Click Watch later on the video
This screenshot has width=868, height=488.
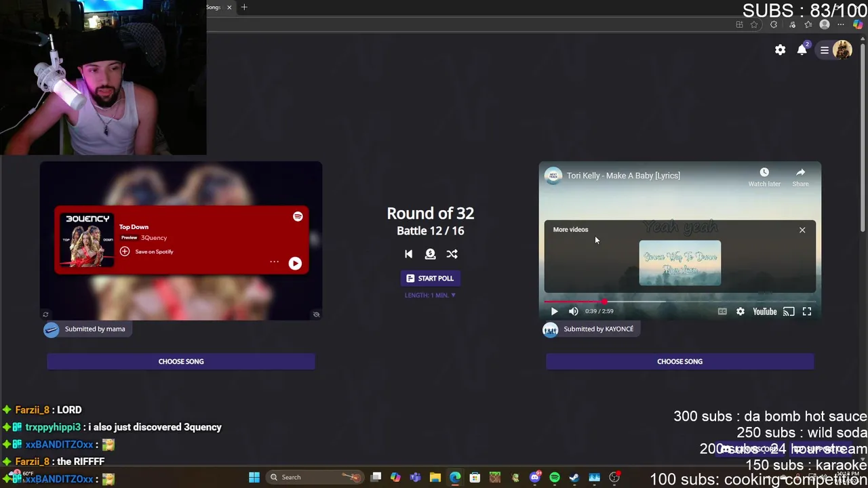(764, 177)
